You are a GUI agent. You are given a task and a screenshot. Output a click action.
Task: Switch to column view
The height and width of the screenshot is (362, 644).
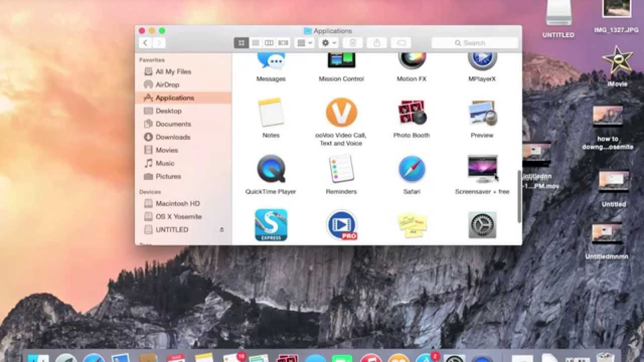pyautogui.click(x=269, y=43)
